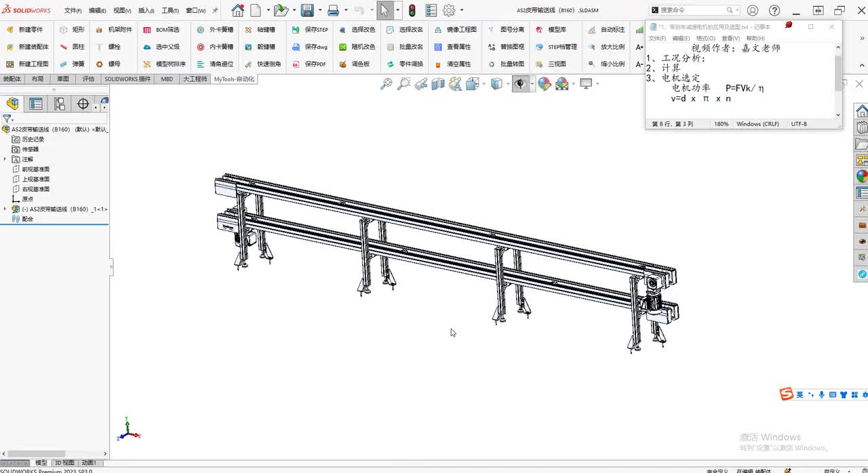868x473 pixels.
Task: Click 选择改色 tool
Action: (x=357, y=30)
